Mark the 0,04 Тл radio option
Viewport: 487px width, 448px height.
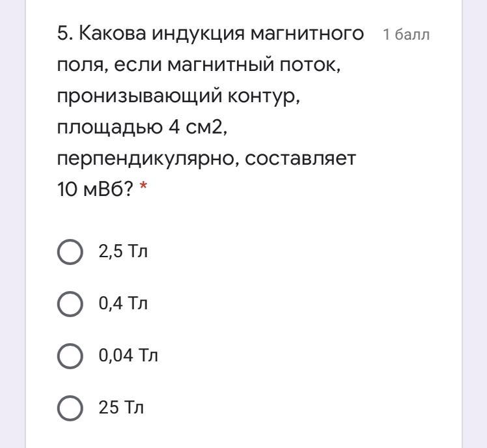(70, 356)
